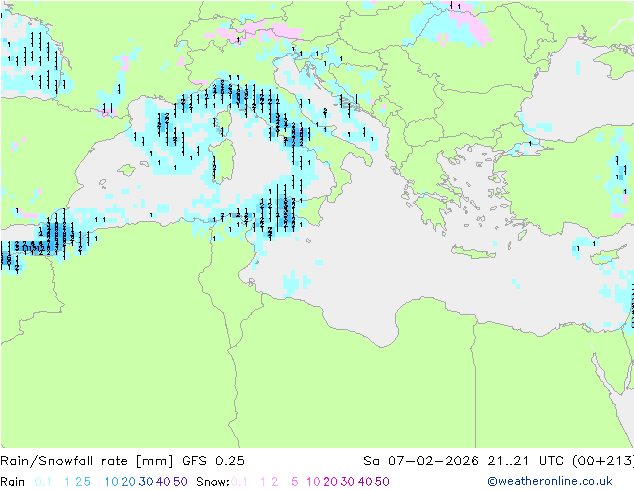Select the snow legend value 0.1

click(x=239, y=482)
